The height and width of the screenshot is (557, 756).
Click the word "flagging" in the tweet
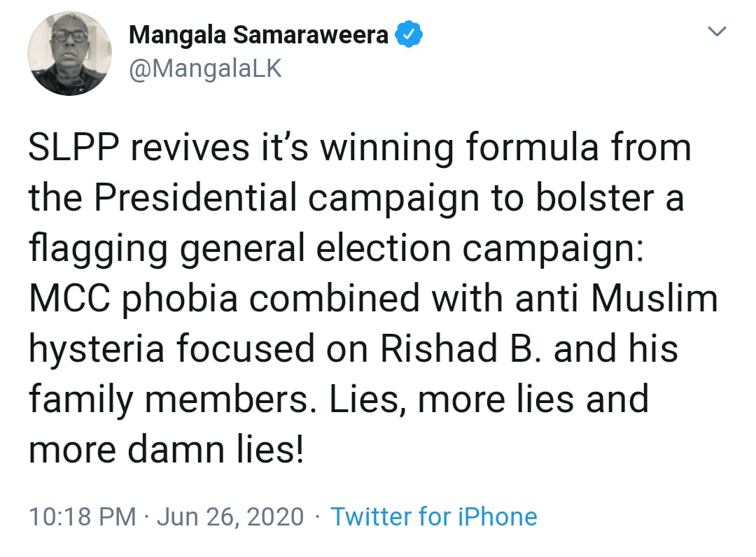coord(85,250)
